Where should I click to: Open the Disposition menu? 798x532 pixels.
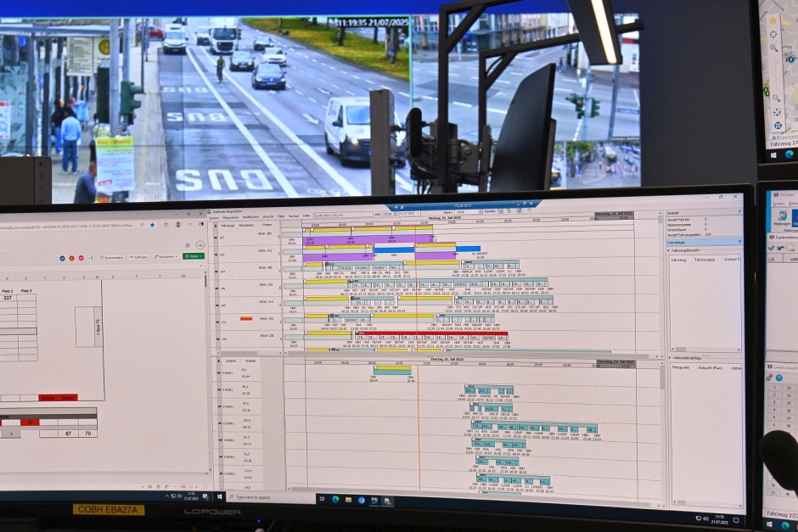pos(231,217)
